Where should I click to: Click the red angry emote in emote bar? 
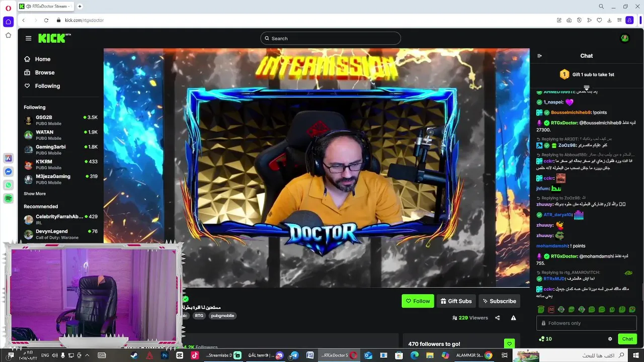(x=551, y=309)
